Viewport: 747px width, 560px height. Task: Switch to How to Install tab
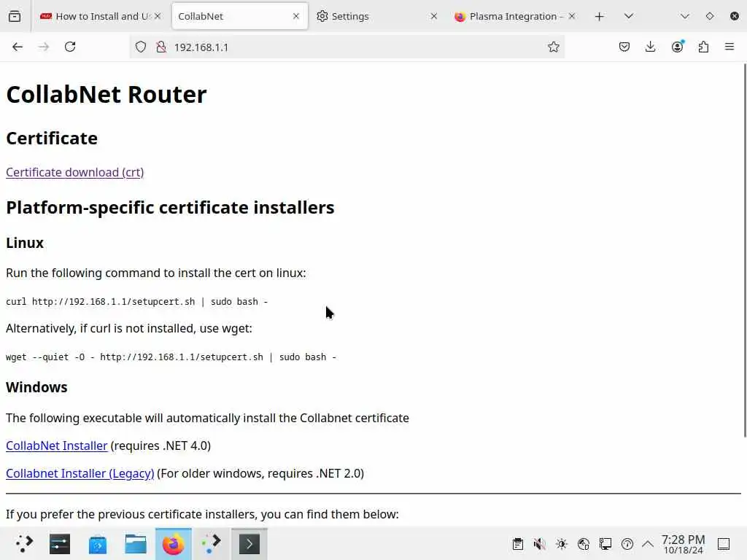click(x=99, y=16)
